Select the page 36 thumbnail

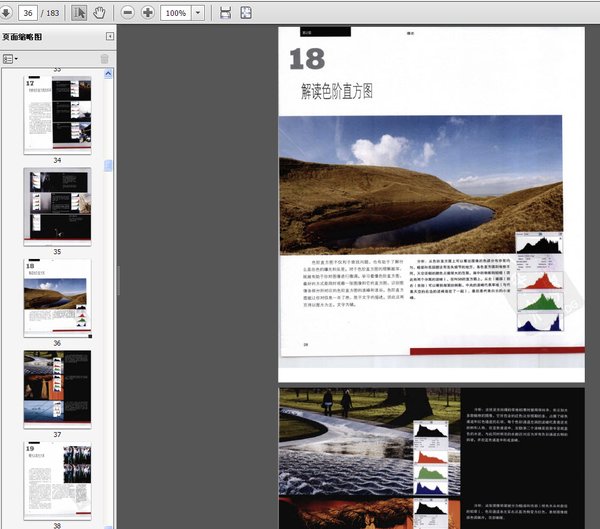pyautogui.click(x=57, y=298)
